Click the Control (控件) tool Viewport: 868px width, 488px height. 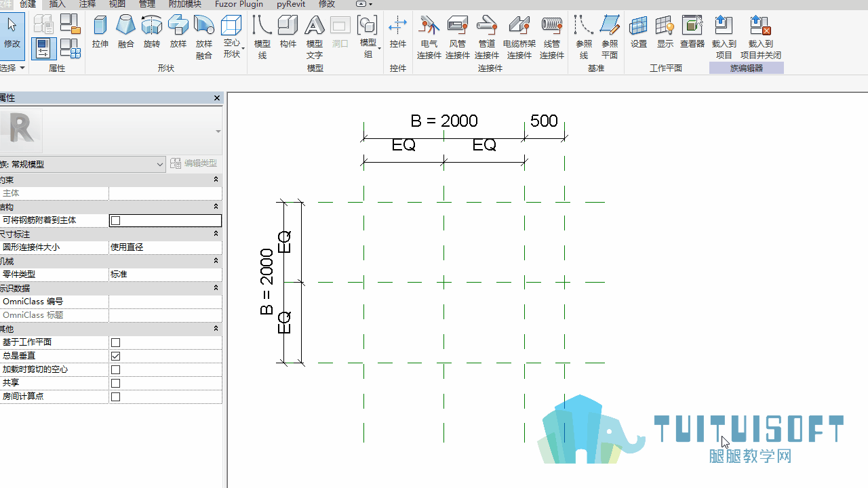(x=397, y=33)
